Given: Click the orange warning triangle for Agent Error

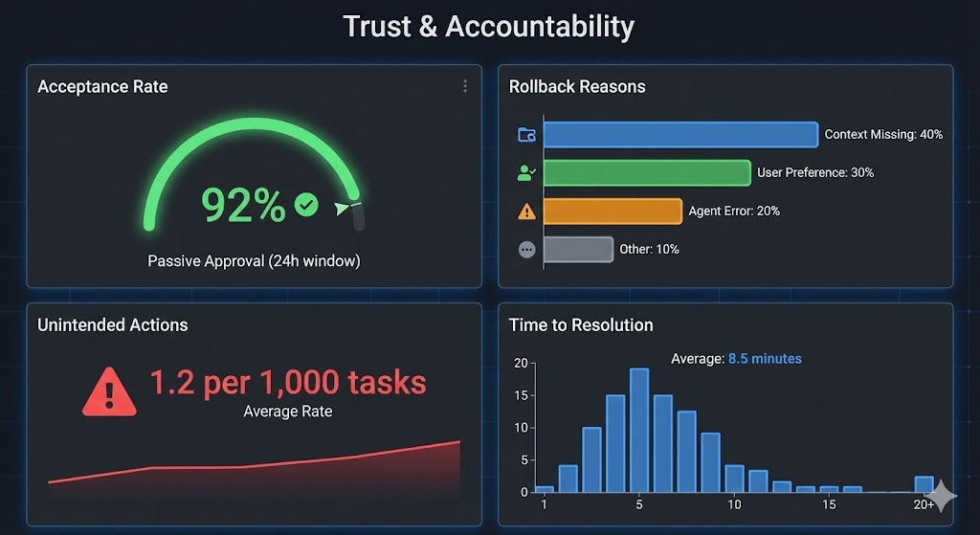Looking at the screenshot, I should click(x=526, y=212).
